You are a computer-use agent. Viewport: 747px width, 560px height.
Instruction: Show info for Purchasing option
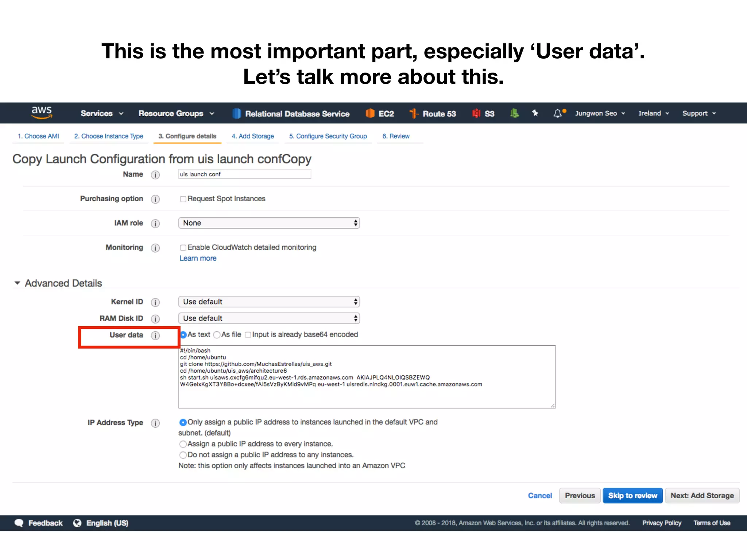click(155, 199)
